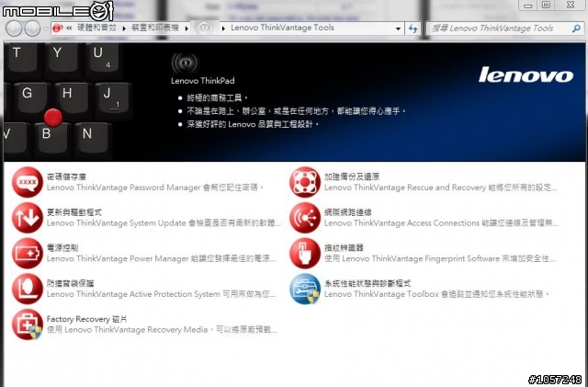
Task: Select Lenovo ThinkVantage Tools breadcrumb
Action: 282,28
